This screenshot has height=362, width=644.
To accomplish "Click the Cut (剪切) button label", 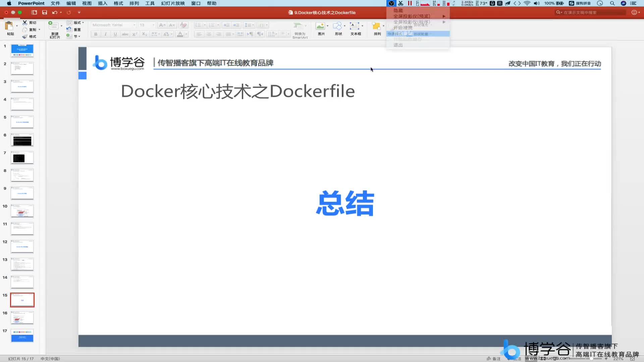I will tap(33, 23).
